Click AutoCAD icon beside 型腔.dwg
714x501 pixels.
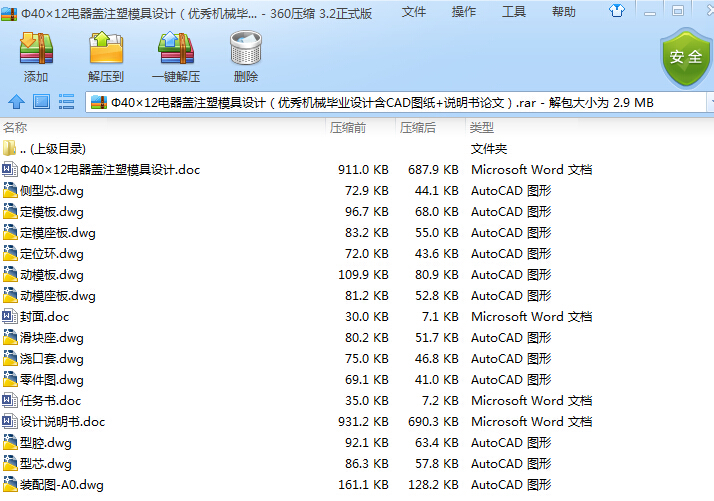(10, 442)
